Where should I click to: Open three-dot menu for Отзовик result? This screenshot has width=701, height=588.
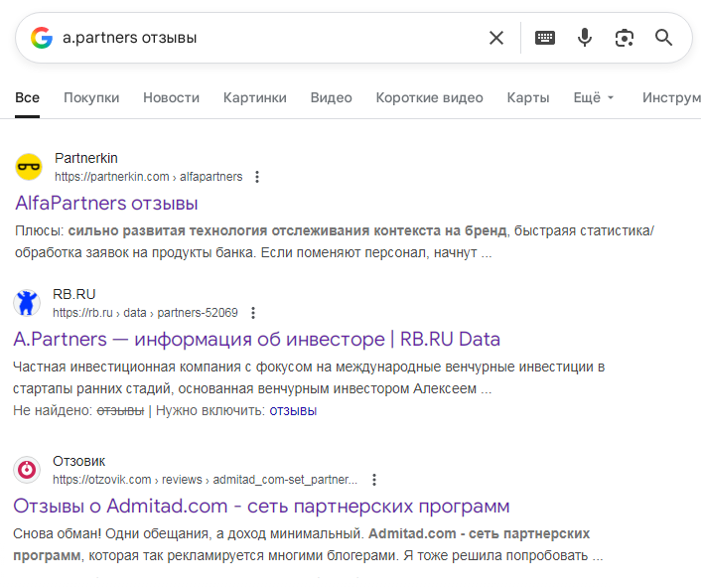374,480
